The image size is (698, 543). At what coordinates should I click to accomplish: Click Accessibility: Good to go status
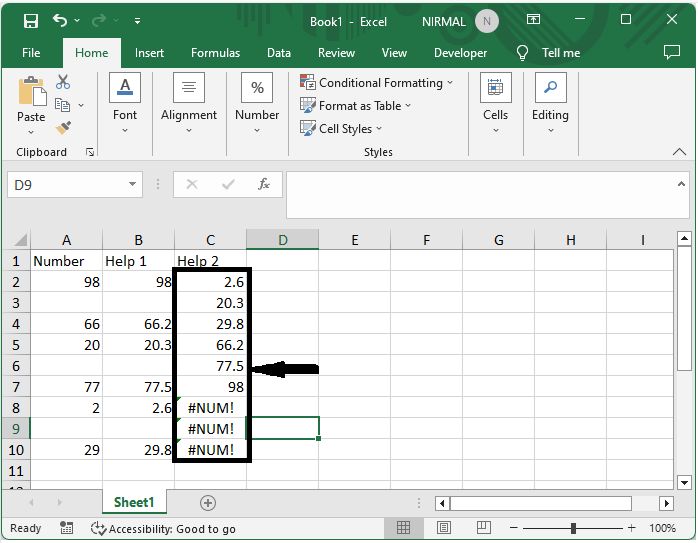click(163, 529)
